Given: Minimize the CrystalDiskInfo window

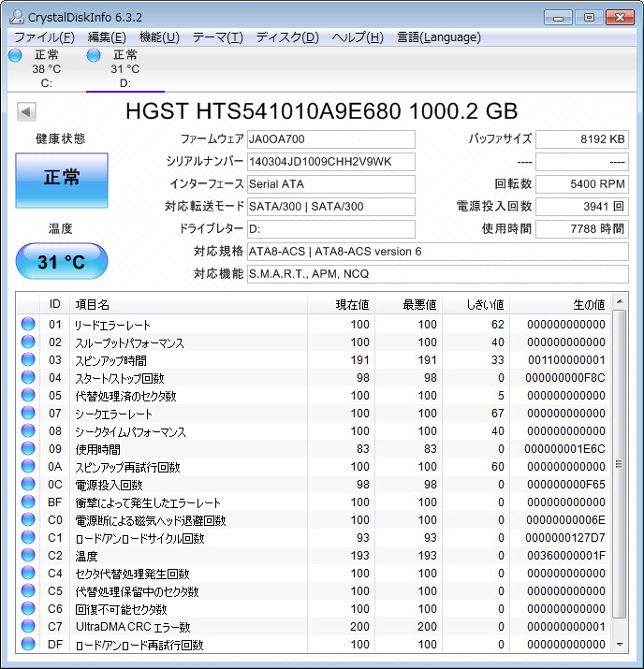Looking at the screenshot, I should click(558, 18).
